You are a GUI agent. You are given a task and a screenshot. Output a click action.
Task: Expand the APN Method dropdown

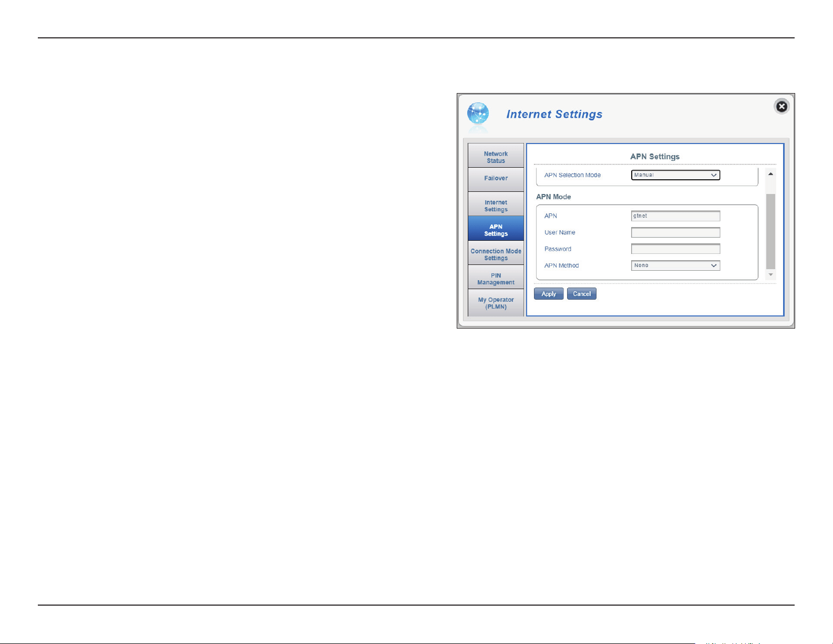(675, 265)
